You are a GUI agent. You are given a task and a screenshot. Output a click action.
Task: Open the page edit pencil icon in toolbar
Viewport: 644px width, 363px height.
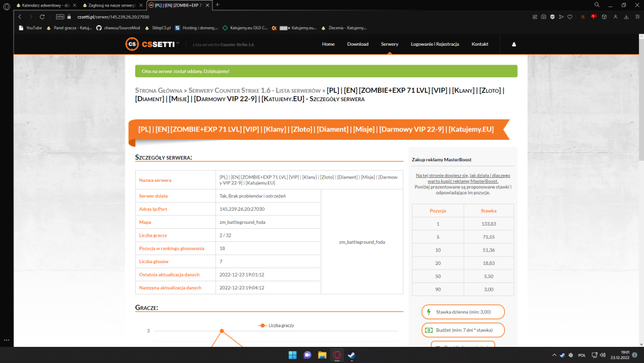coord(535,17)
